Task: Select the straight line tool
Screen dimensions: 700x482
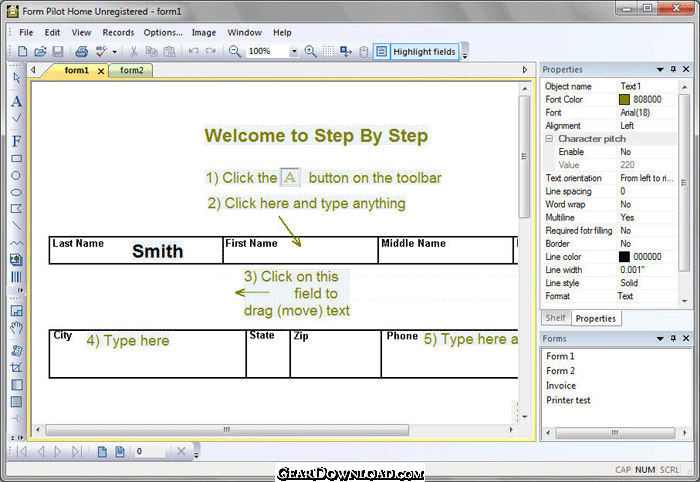Action: click(x=16, y=226)
